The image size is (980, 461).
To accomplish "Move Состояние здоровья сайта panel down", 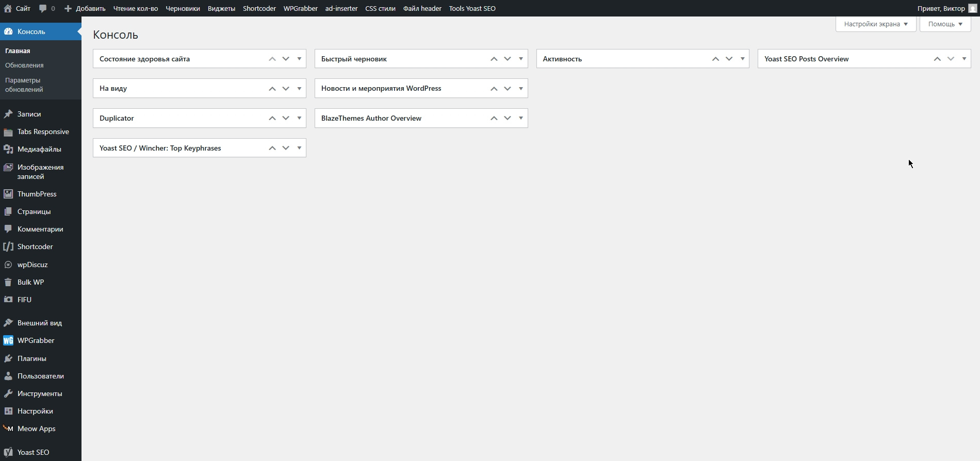I will pos(286,59).
